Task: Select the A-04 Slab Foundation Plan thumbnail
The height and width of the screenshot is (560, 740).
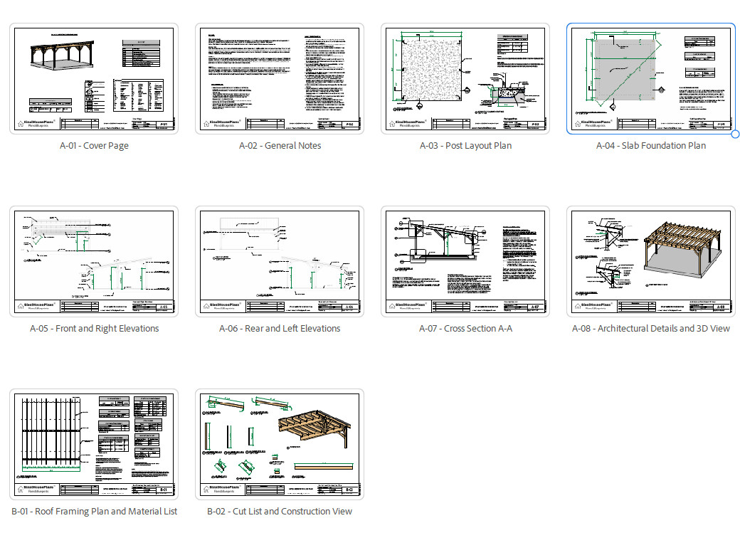Action: point(651,79)
